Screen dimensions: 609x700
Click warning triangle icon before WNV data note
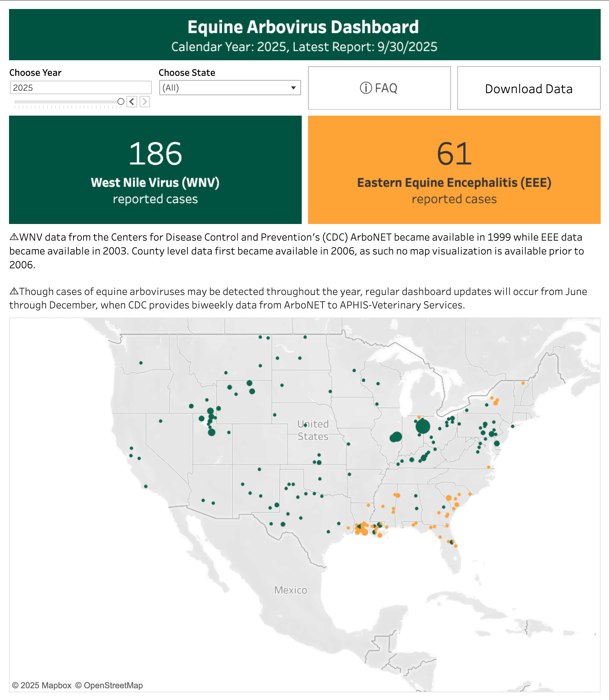point(14,237)
